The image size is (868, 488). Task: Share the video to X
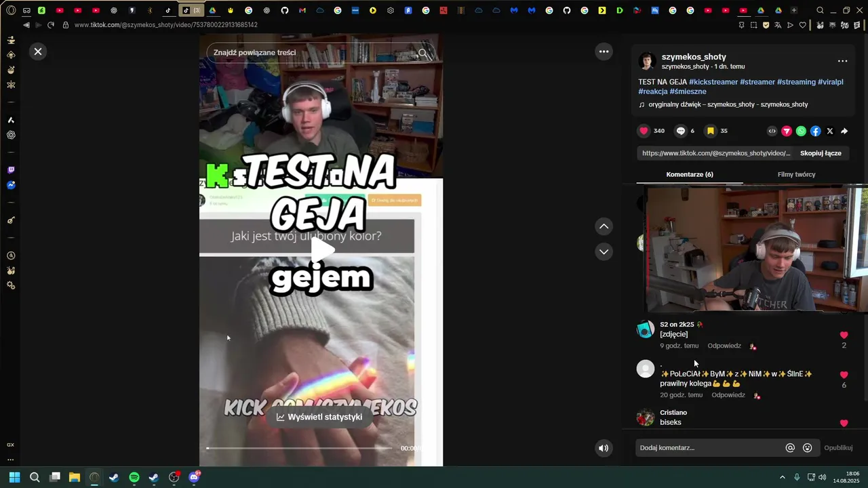click(x=830, y=131)
